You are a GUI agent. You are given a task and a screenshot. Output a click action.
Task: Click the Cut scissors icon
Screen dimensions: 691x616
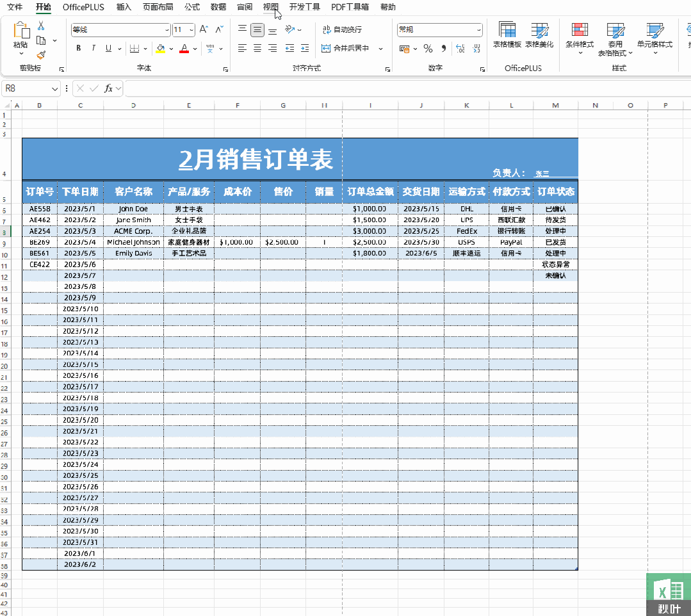(41, 26)
